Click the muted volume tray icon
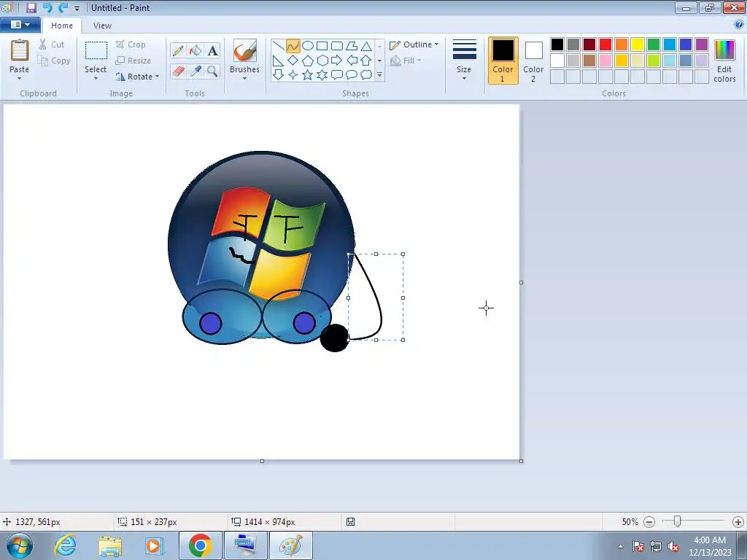 673,547
